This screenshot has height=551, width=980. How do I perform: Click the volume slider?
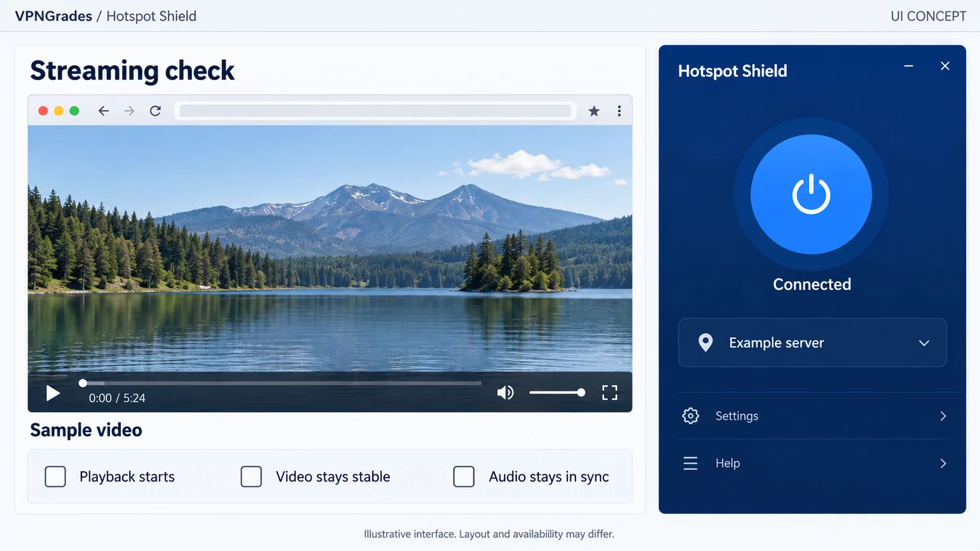pyautogui.click(x=557, y=393)
